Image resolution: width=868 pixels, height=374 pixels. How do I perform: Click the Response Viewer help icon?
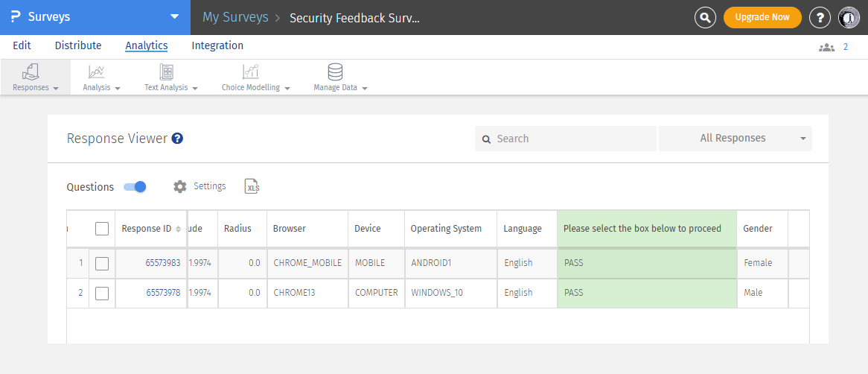click(x=177, y=139)
